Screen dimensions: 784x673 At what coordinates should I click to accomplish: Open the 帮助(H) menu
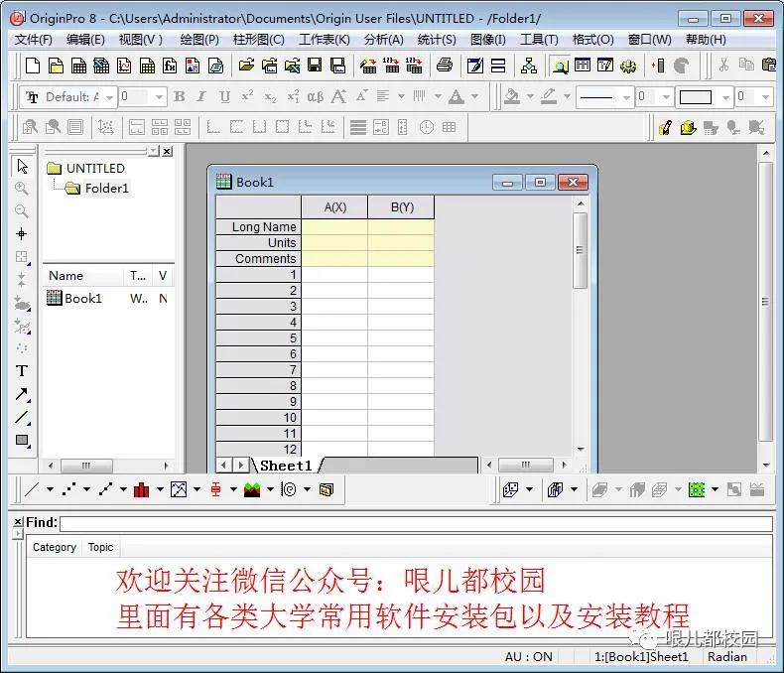coord(706,40)
